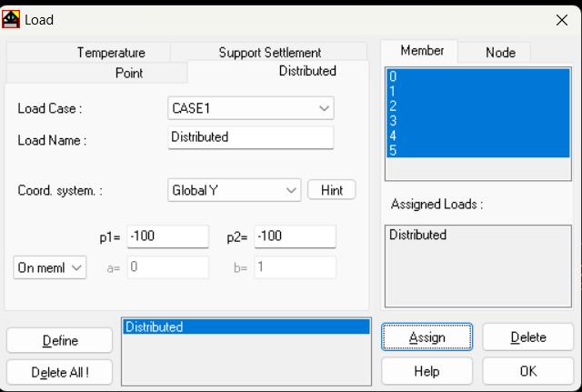Expand the Load Case CASE1 dropdown
The width and height of the screenshot is (582, 392).
point(251,108)
